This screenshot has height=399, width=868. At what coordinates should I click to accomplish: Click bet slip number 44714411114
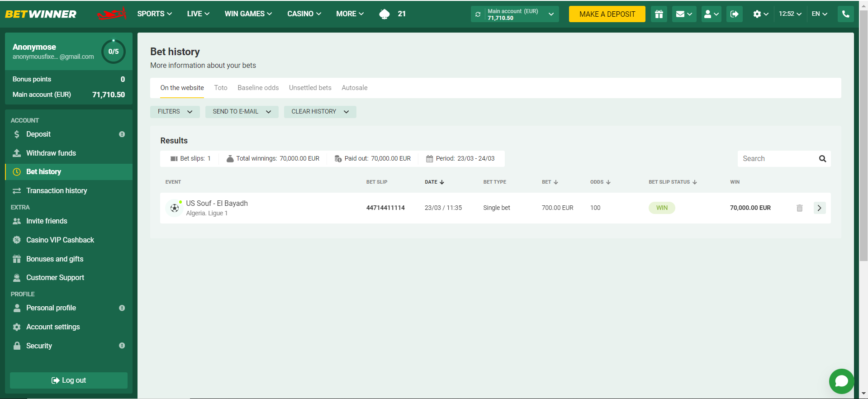pos(385,208)
